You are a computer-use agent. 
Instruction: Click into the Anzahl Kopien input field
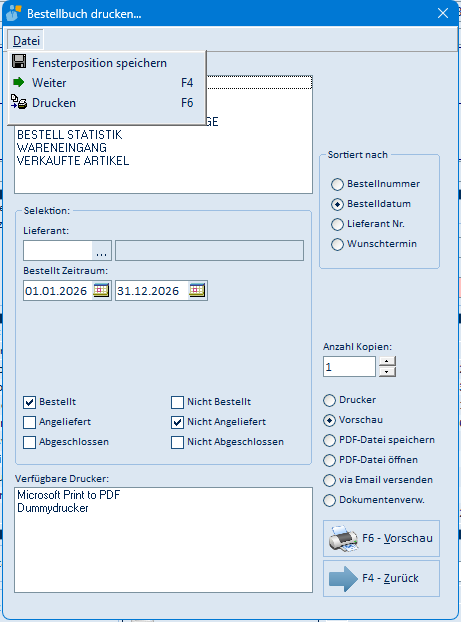point(349,367)
